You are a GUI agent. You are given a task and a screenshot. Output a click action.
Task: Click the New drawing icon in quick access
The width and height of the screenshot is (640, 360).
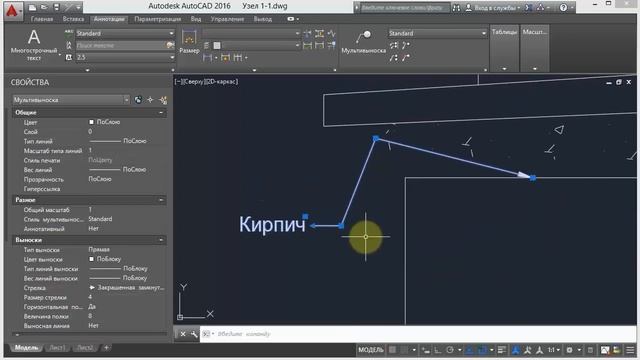(32, 7)
